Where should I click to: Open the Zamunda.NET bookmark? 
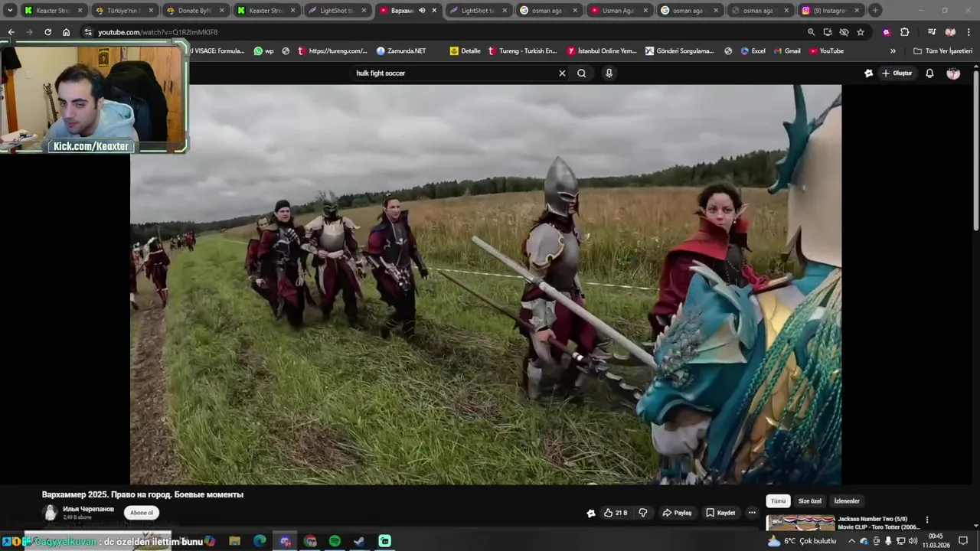click(x=401, y=51)
